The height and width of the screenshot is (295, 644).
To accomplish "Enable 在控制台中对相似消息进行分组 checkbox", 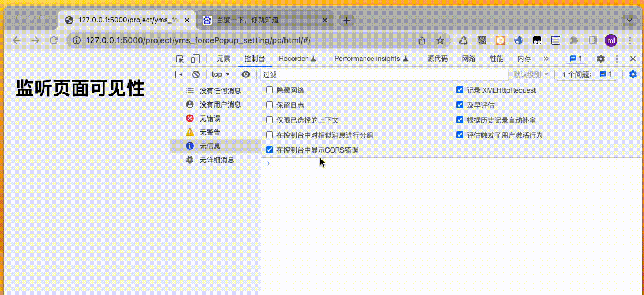I will pyautogui.click(x=269, y=135).
